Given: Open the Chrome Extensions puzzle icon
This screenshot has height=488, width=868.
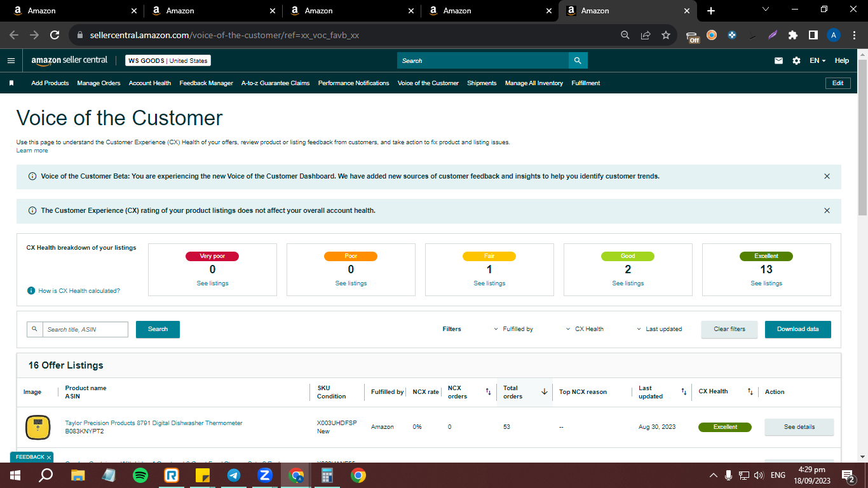Looking at the screenshot, I should (793, 35).
